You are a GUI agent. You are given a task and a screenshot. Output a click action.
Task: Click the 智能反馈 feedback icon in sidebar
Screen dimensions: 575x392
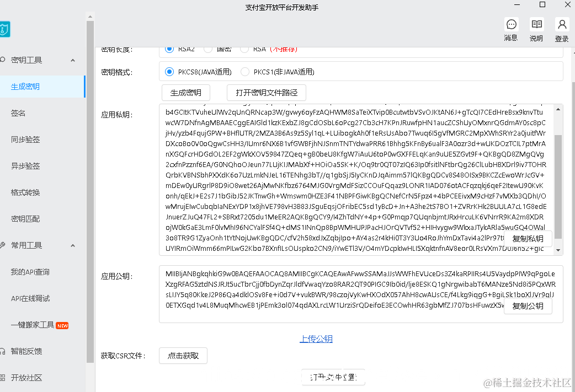coord(4,351)
